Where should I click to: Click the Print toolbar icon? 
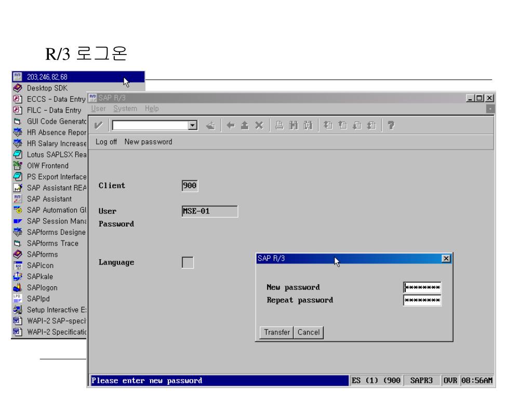(x=279, y=126)
